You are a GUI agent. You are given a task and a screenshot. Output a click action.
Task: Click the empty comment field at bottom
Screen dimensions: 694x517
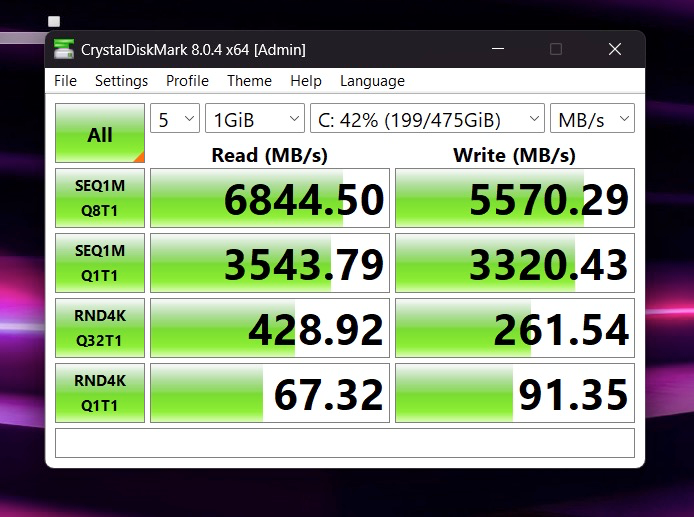345,443
